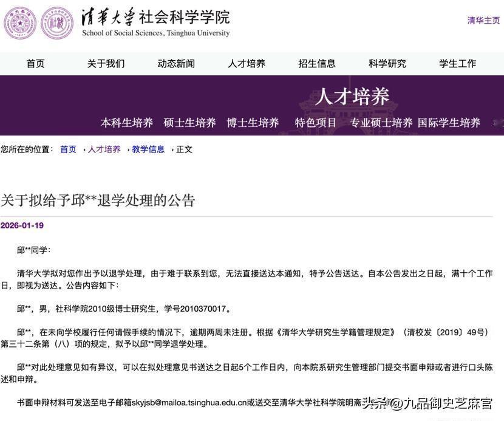Select the 专业硕士培养 sub-navigation link
The height and width of the screenshot is (421, 504).
coord(381,123)
